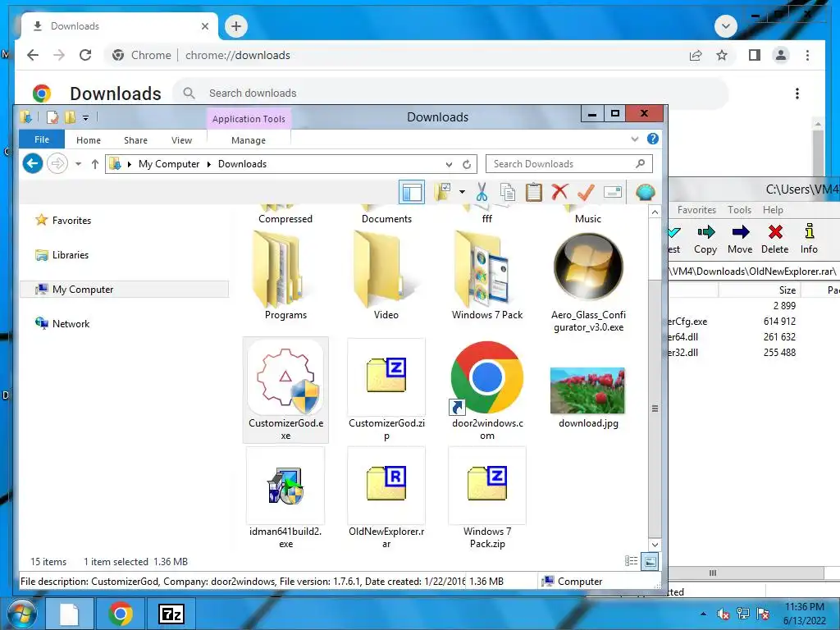This screenshot has height=630, width=840.
Task: Click the red X Delete icon
Action: pyautogui.click(x=559, y=192)
